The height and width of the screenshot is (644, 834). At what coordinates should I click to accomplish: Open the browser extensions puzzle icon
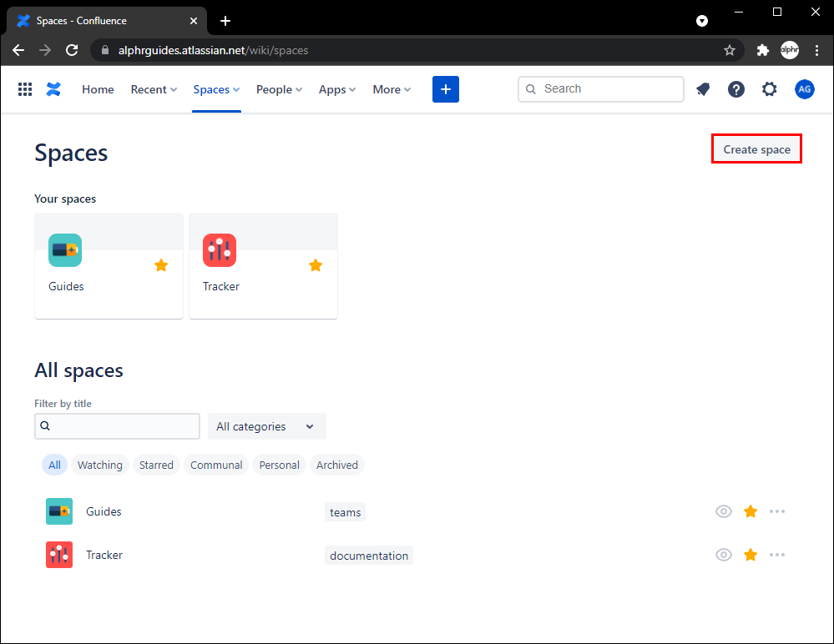[x=763, y=51]
